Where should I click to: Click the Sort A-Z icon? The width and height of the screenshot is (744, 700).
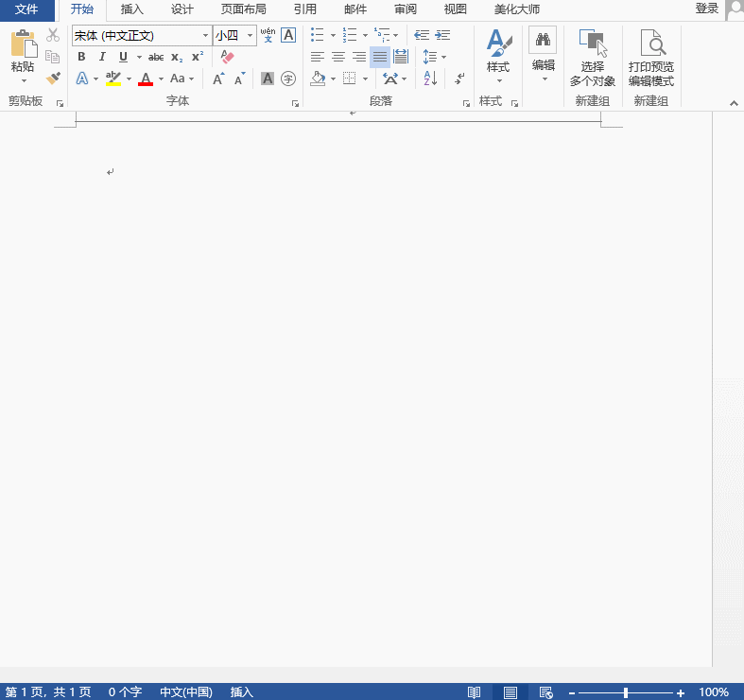[430, 79]
